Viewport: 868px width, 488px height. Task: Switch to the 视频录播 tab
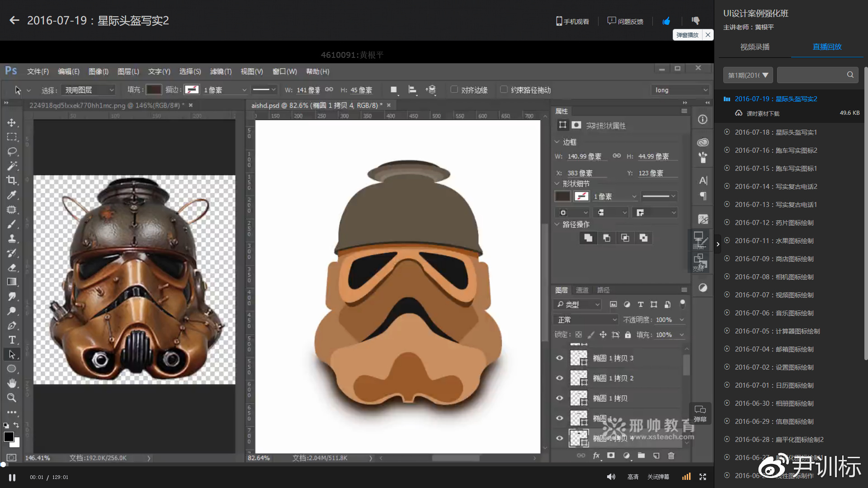755,47
